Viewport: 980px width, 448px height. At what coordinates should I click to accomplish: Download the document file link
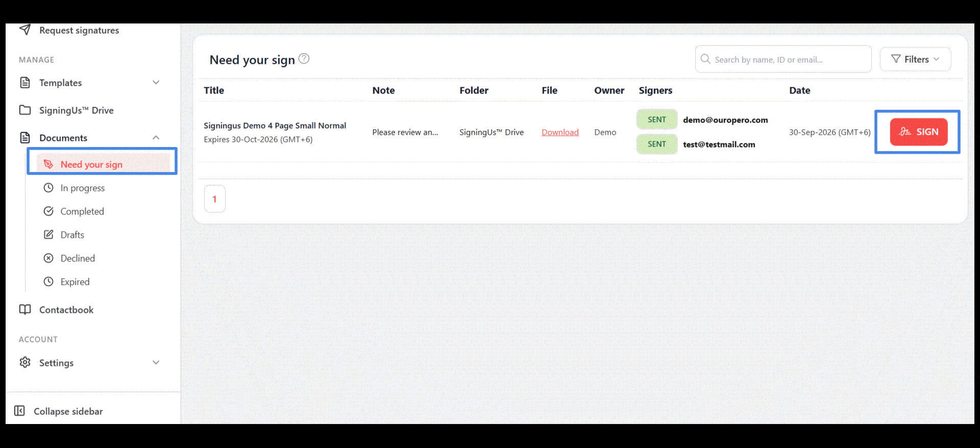(x=560, y=132)
